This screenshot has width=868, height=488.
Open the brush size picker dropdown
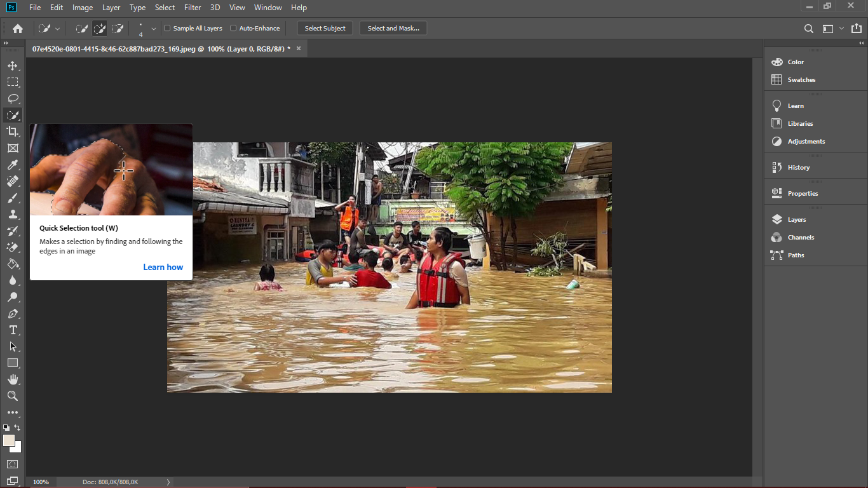153,29
